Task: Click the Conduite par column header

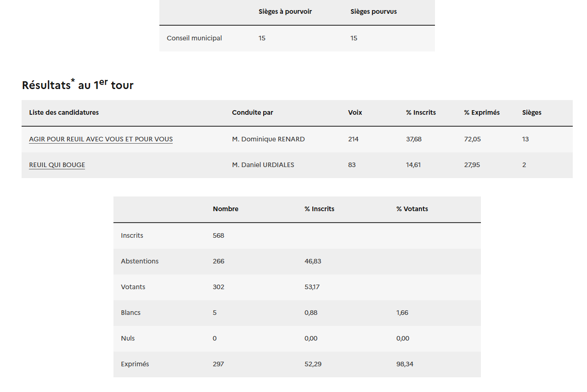Action: (253, 112)
